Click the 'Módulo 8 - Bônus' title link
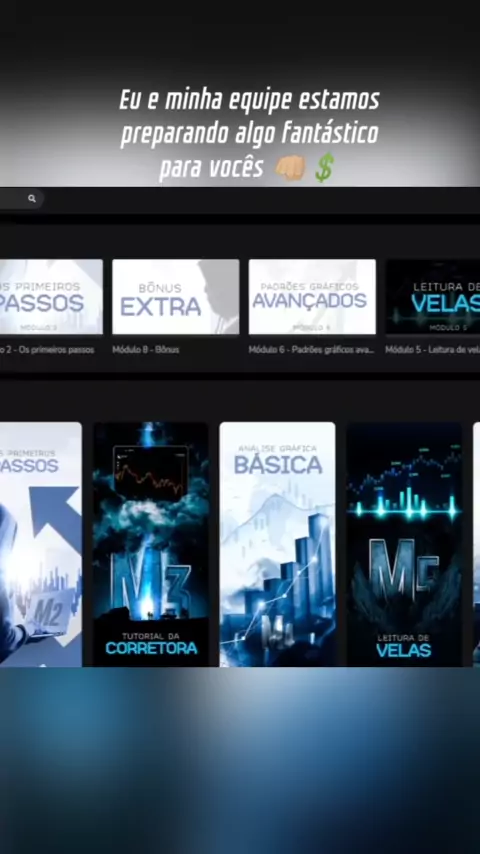The width and height of the screenshot is (480, 854). coord(145,350)
